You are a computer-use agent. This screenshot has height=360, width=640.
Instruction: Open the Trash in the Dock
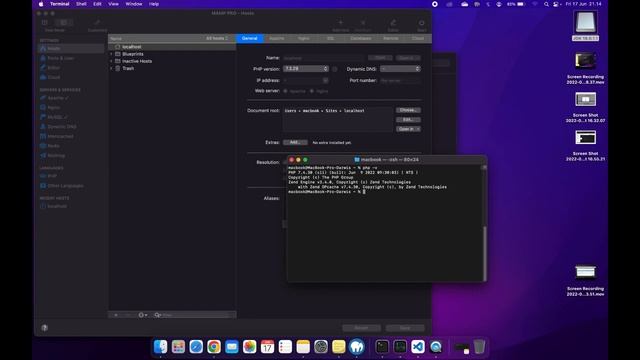480,347
